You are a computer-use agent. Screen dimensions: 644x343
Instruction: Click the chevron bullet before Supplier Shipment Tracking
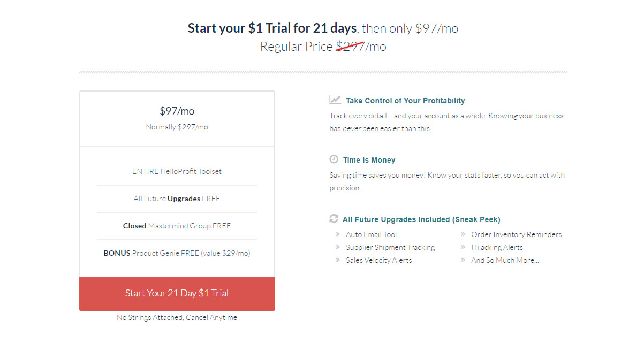338,247
